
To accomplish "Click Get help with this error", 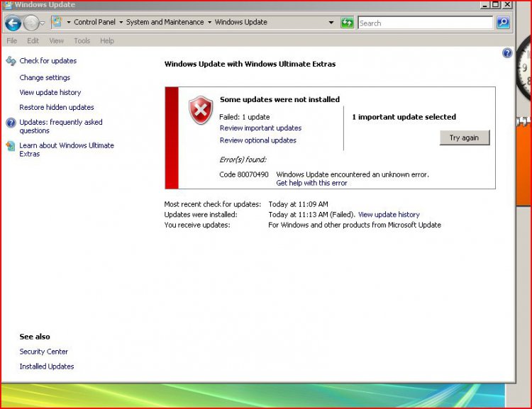I will click(x=311, y=183).
